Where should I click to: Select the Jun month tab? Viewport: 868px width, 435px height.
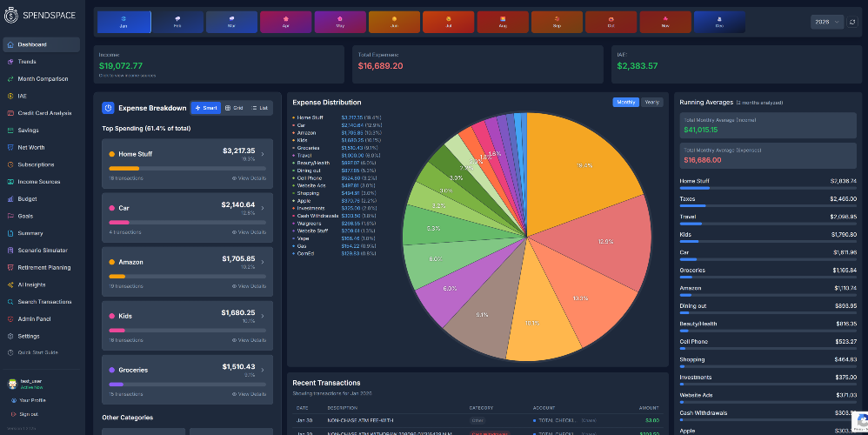coord(394,22)
